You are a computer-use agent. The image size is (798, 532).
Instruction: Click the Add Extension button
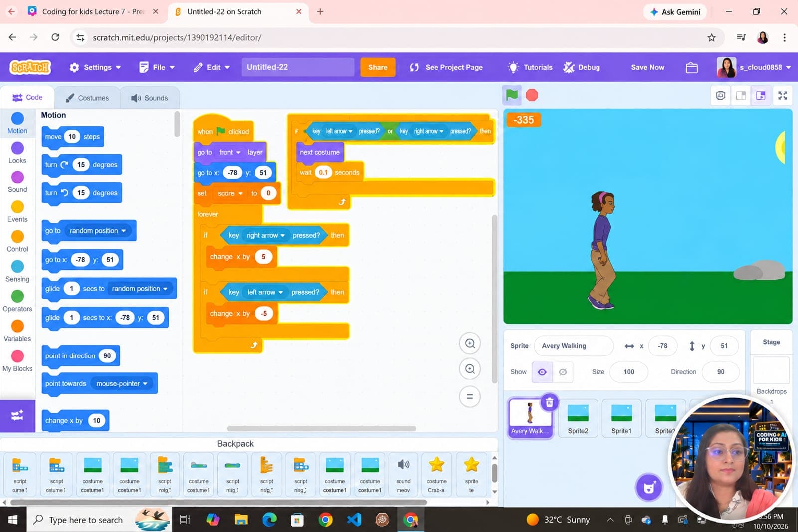point(17,415)
